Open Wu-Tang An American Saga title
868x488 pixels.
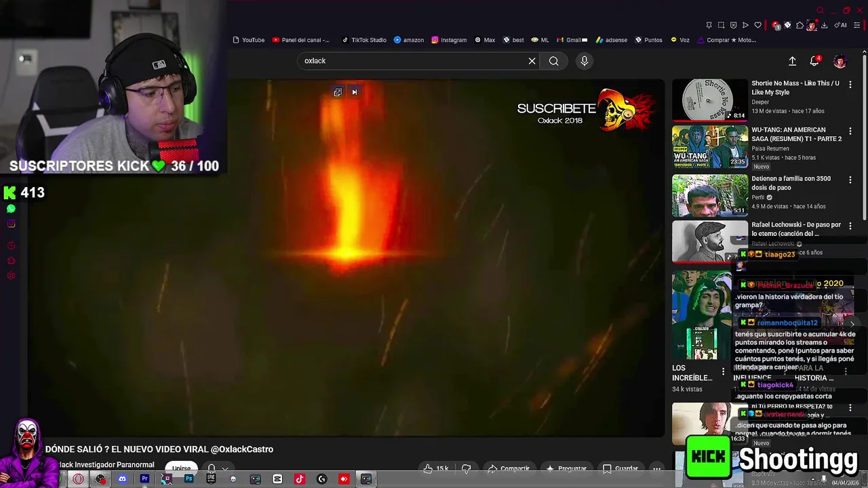[796, 134]
